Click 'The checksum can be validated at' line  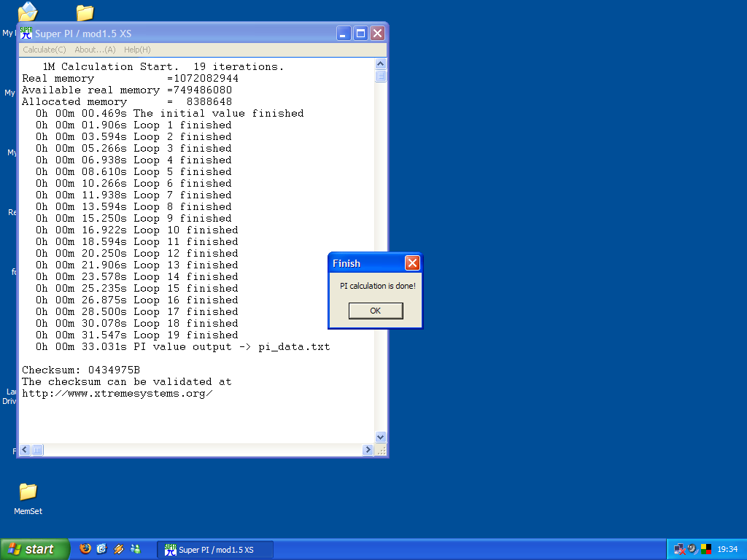[127, 381]
